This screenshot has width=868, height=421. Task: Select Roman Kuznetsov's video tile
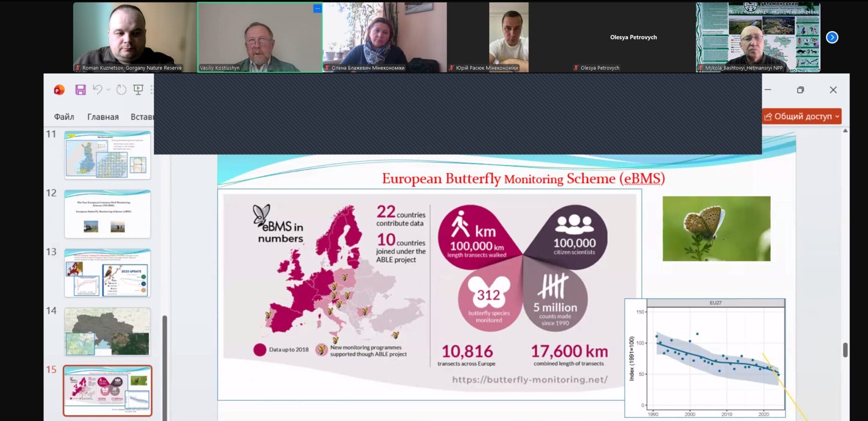pos(135,37)
